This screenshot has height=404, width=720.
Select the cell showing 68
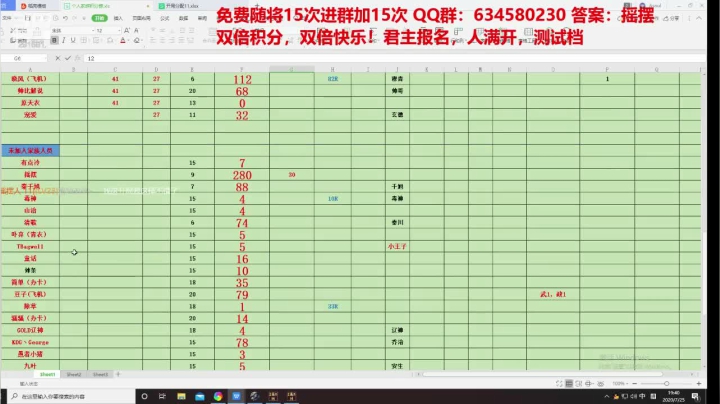point(242,91)
